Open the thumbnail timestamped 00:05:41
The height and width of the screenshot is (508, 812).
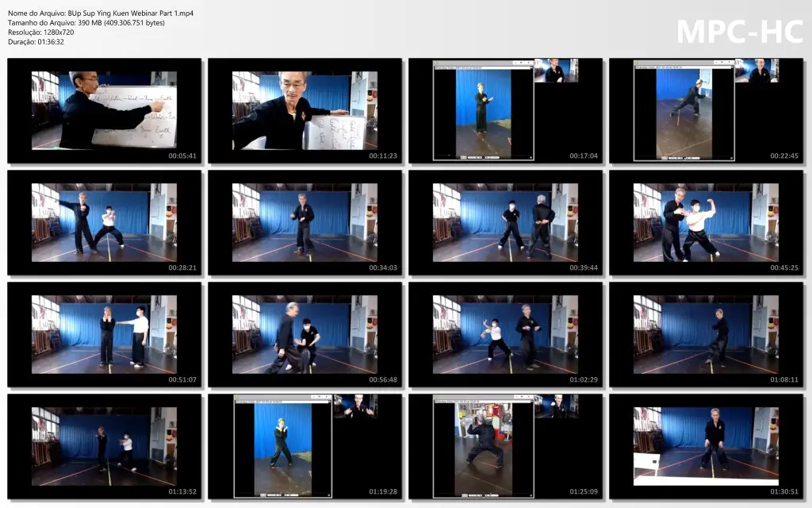tap(104, 110)
